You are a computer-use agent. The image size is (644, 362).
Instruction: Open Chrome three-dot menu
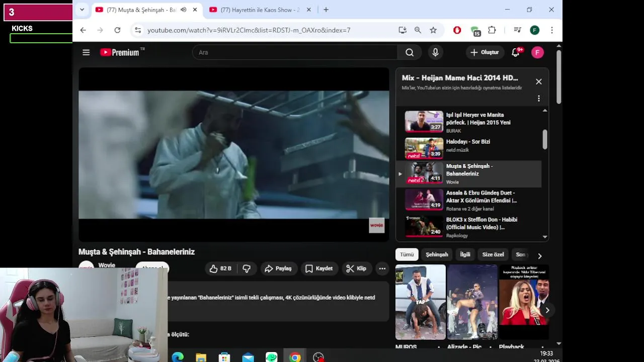click(552, 30)
